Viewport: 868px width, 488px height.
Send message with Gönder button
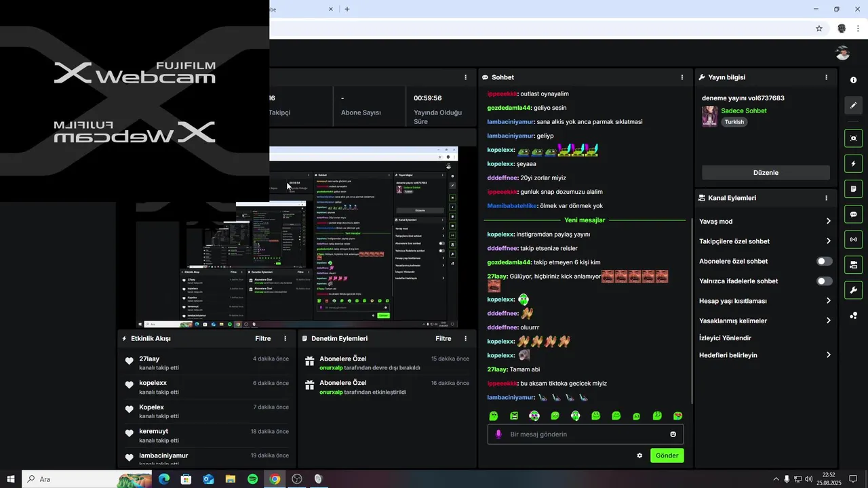[667, 455]
